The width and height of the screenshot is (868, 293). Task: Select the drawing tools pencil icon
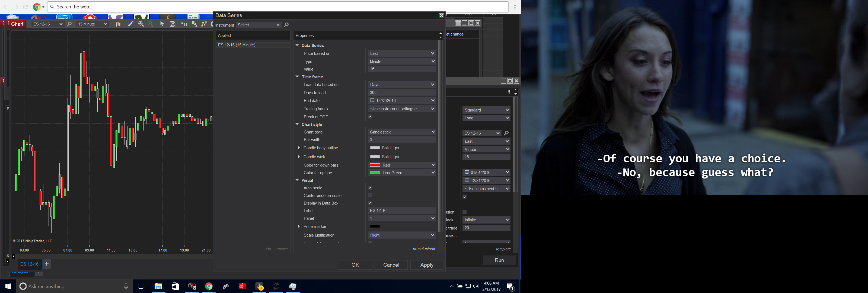(131, 24)
